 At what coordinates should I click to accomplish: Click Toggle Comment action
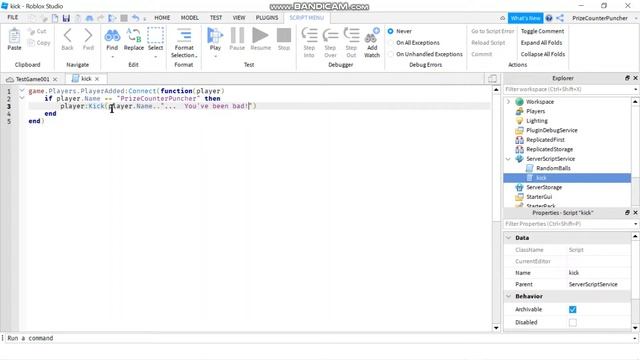(542, 31)
